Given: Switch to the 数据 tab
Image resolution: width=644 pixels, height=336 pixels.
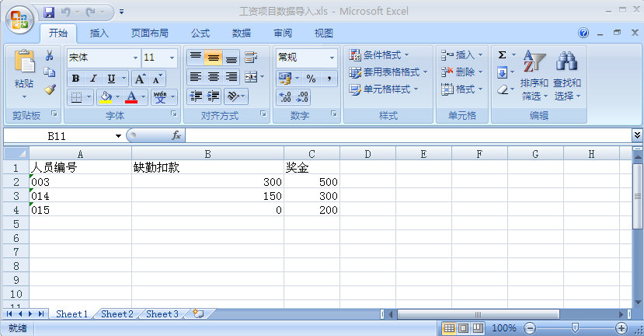Looking at the screenshot, I should point(241,33).
